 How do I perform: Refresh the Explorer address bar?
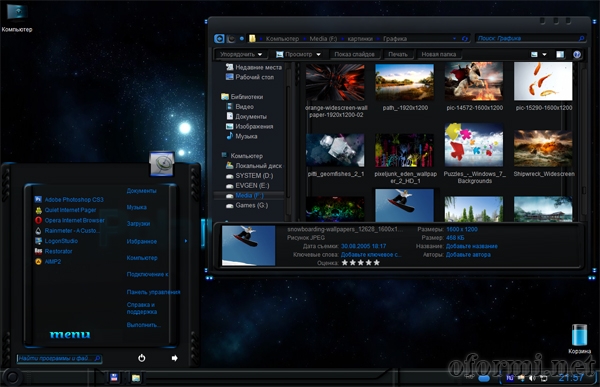pyautogui.click(x=465, y=39)
